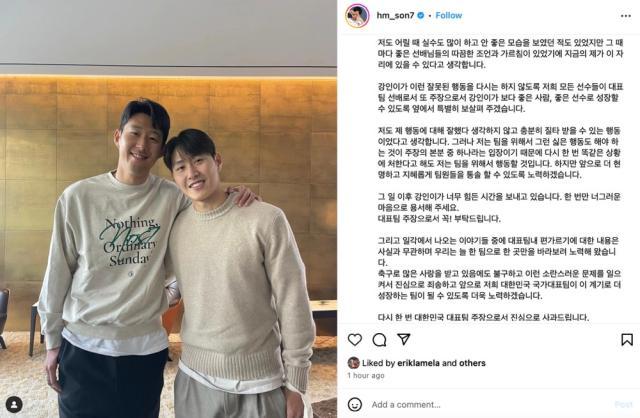
Task: Open eriklamela profile from likes
Action: [x=418, y=363]
